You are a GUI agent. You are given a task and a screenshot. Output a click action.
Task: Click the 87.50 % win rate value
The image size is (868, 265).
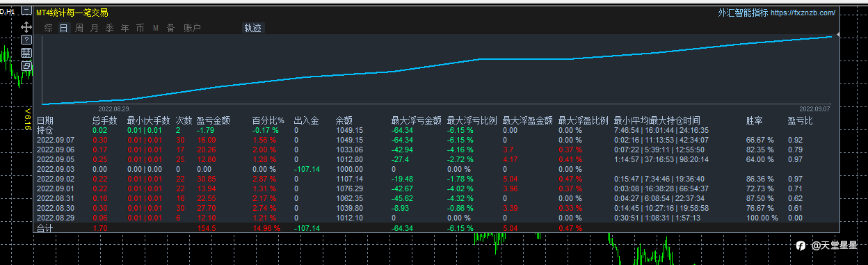[760, 198]
